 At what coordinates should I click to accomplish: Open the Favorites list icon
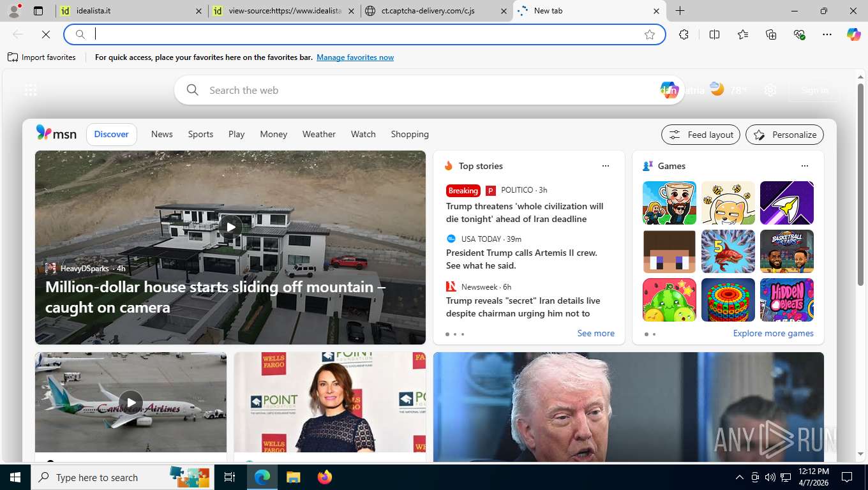pyautogui.click(x=743, y=34)
